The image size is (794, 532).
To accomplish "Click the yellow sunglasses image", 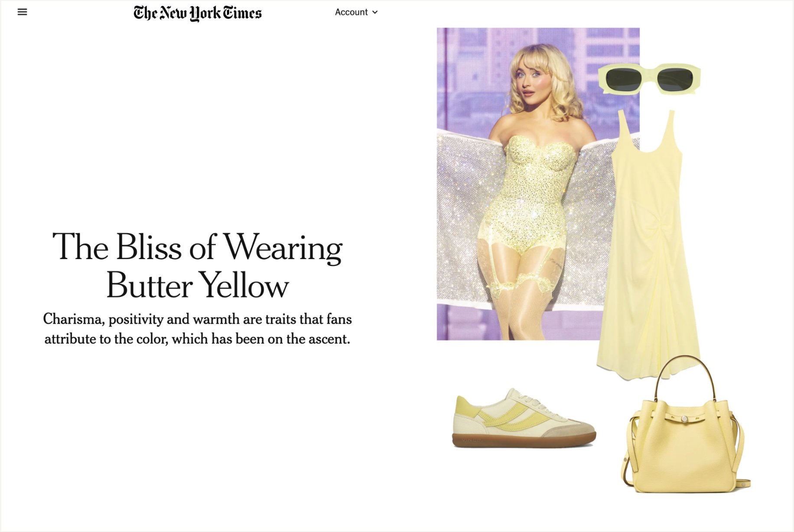I will pos(649,78).
